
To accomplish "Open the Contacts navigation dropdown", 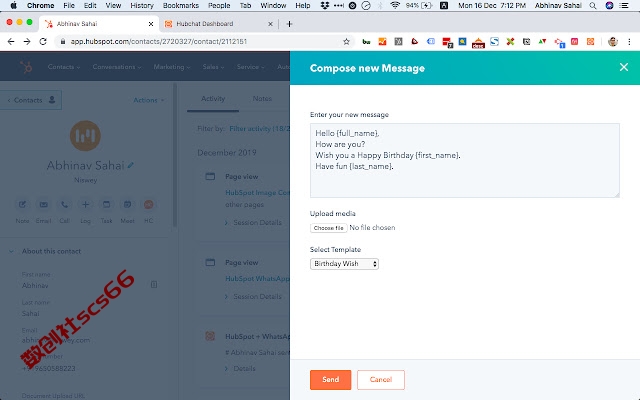I will [x=64, y=67].
